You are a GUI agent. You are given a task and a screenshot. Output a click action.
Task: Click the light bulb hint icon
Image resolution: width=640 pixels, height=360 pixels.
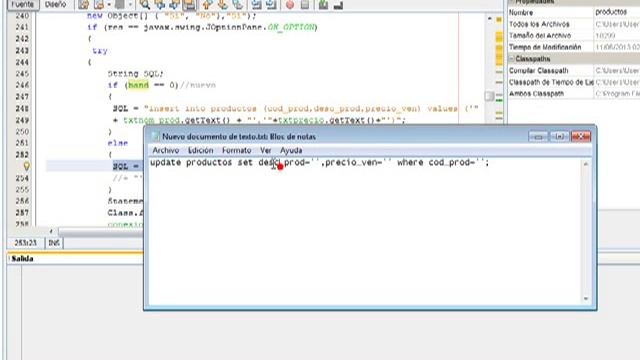click(26, 166)
